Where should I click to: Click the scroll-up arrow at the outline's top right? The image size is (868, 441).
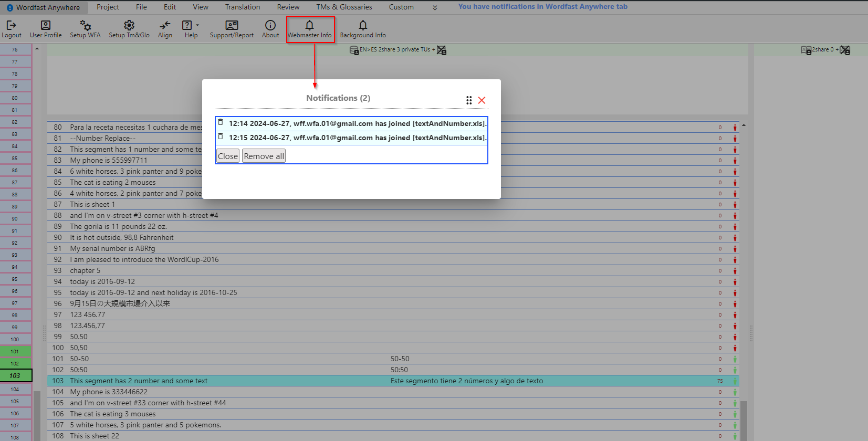744,125
